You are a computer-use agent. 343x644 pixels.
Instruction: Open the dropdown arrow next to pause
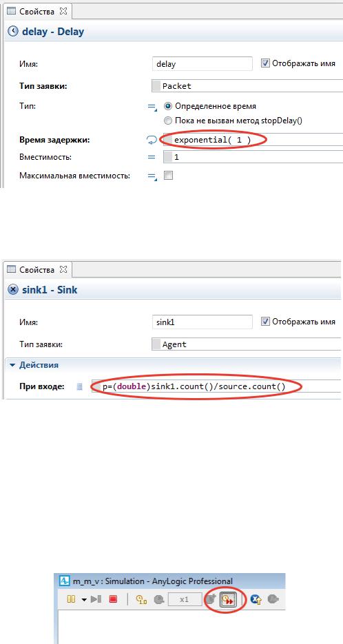[84, 600]
